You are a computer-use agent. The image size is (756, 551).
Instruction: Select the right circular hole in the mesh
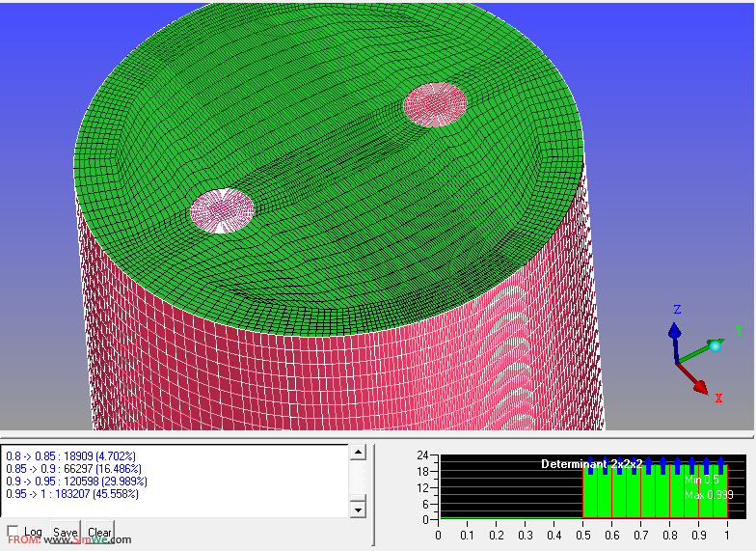click(x=435, y=103)
